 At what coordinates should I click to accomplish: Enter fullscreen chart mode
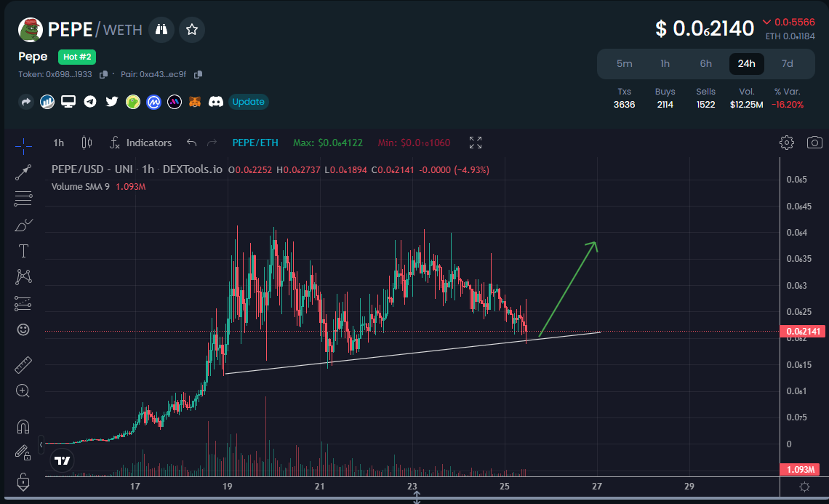click(476, 143)
